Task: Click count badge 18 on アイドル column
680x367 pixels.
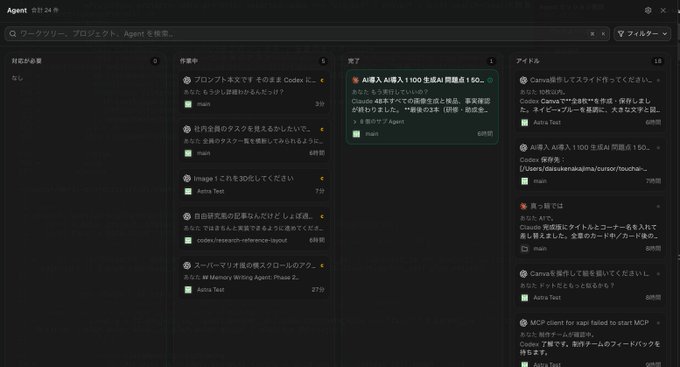Action: 658,61
